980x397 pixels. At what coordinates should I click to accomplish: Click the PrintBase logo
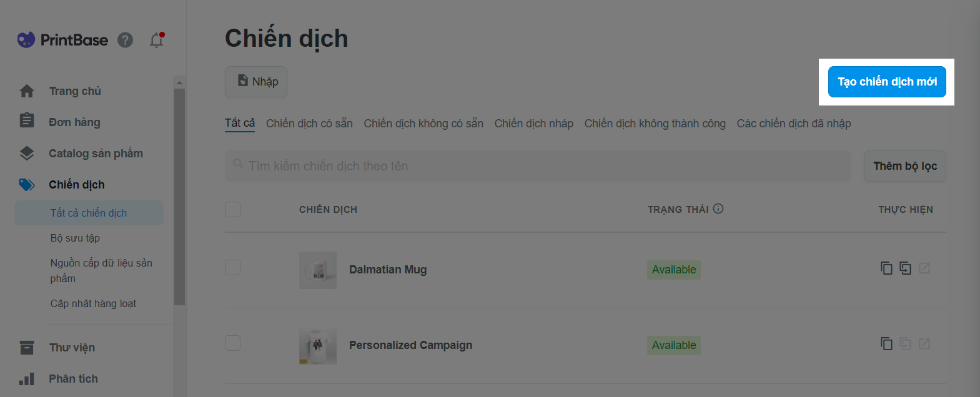pyautogui.click(x=62, y=40)
